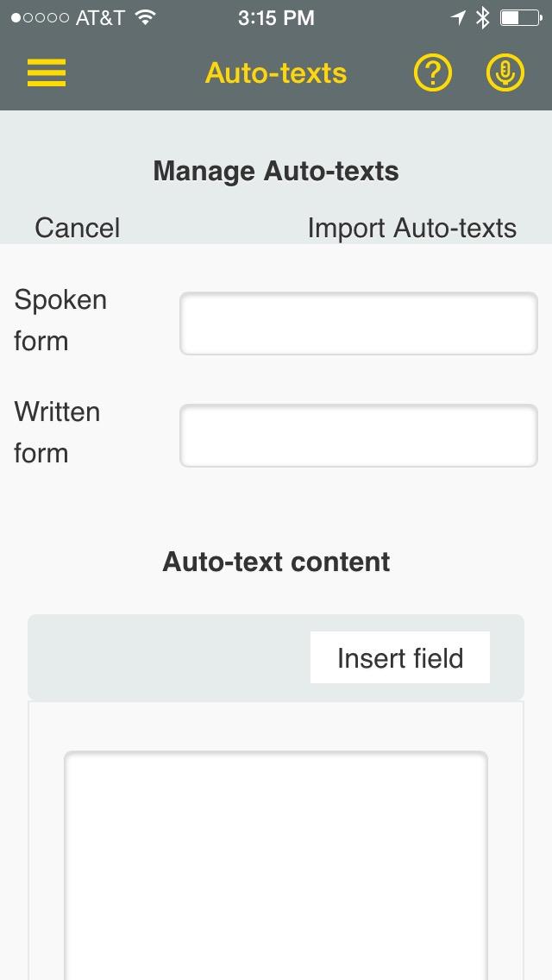552x980 pixels.
Task: Click inside the Auto-text content text area
Action: pos(276,863)
